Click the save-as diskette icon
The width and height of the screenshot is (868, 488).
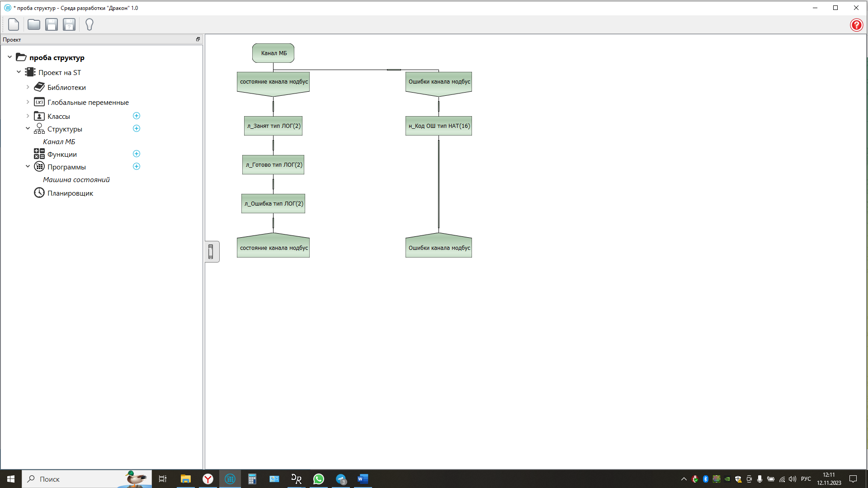click(69, 24)
